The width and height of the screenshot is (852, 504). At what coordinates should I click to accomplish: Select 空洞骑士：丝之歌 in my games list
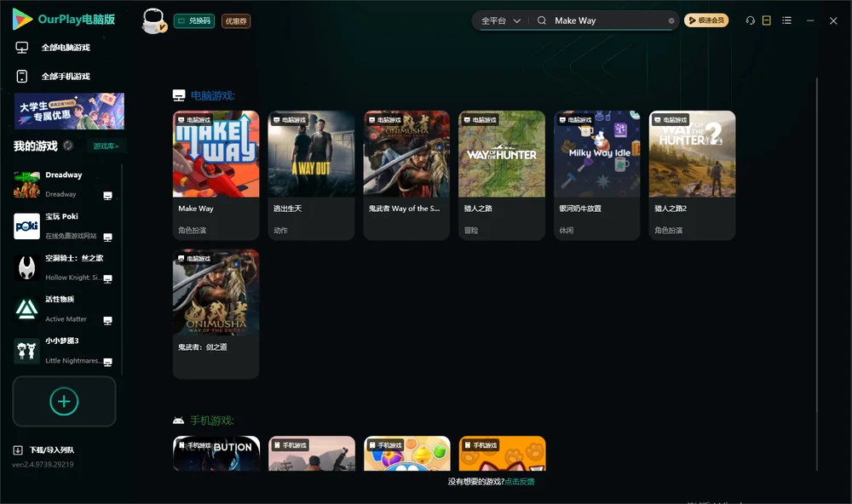64,267
